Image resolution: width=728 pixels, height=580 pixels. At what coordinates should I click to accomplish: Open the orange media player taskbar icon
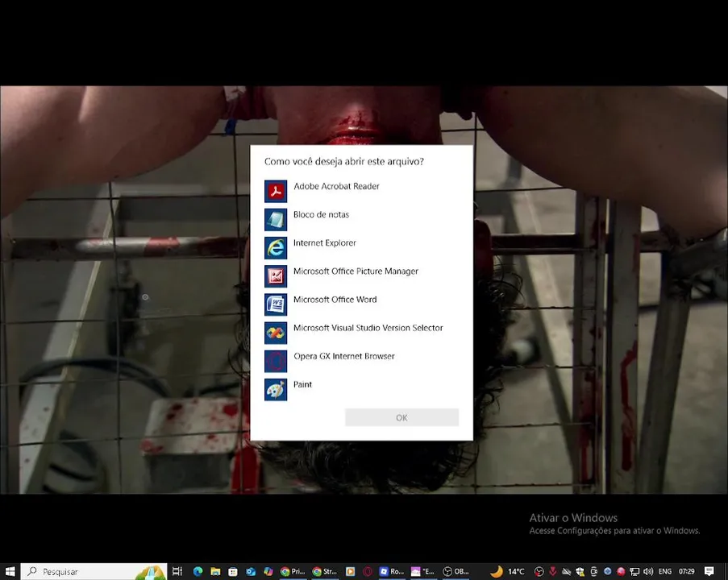(x=350, y=571)
